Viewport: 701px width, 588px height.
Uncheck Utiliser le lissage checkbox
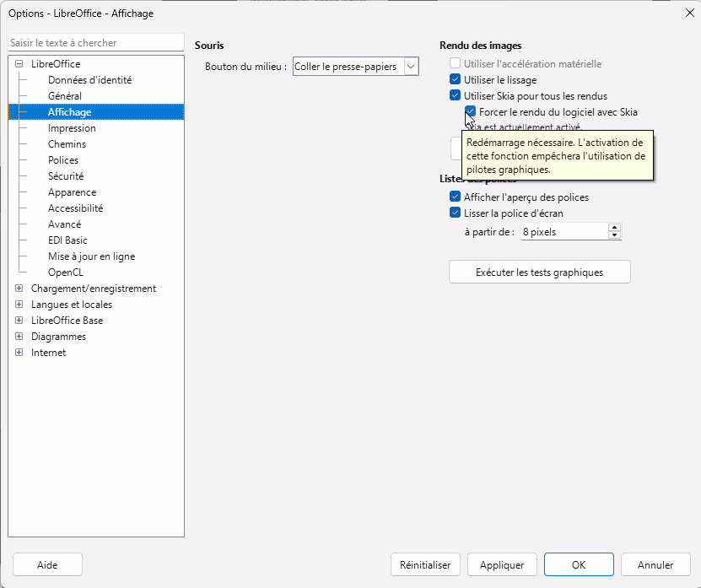456,80
